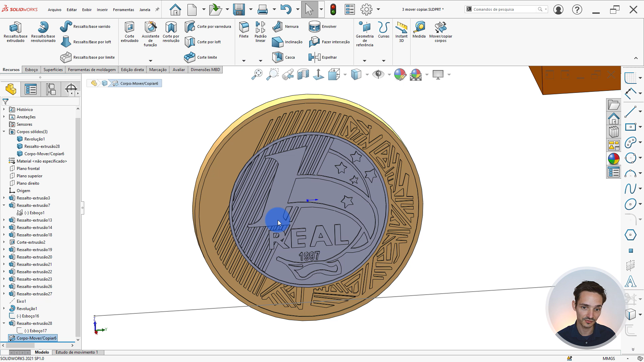Click the Casca tool
Image resolution: width=644 pixels, height=362 pixels.
pyautogui.click(x=283, y=57)
